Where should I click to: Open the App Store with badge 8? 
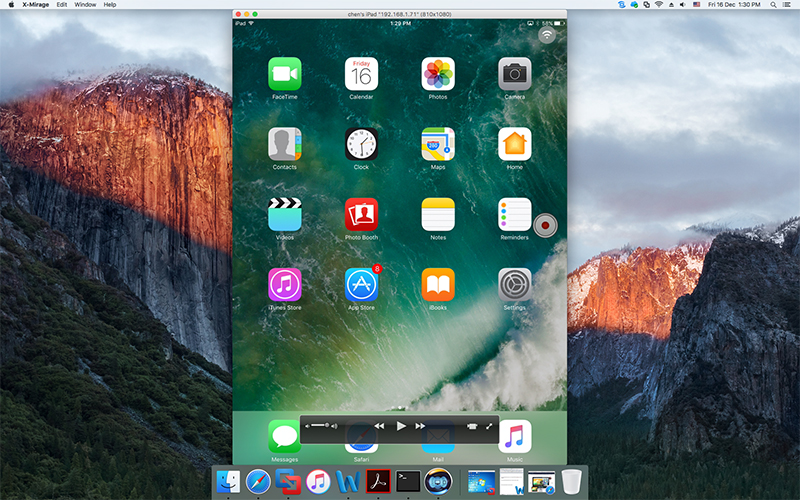(361, 285)
